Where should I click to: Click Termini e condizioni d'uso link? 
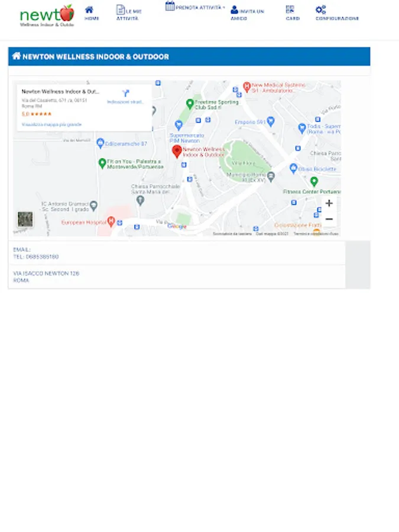316,233
